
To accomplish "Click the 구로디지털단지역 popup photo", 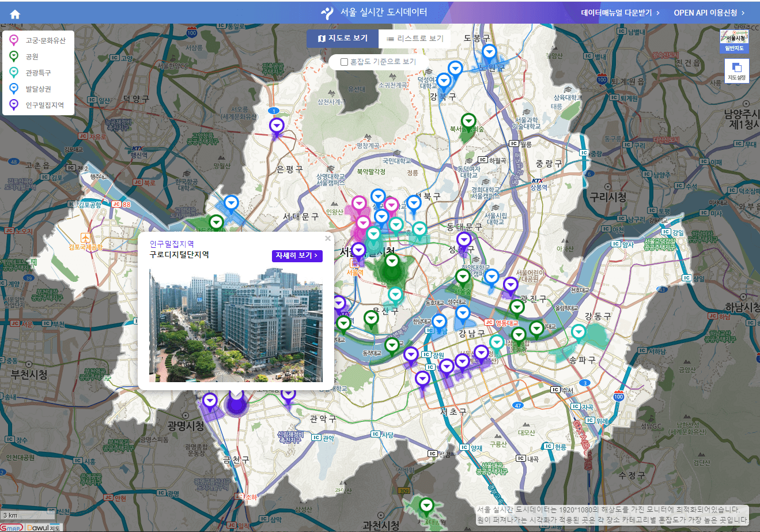I will point(236,325).
